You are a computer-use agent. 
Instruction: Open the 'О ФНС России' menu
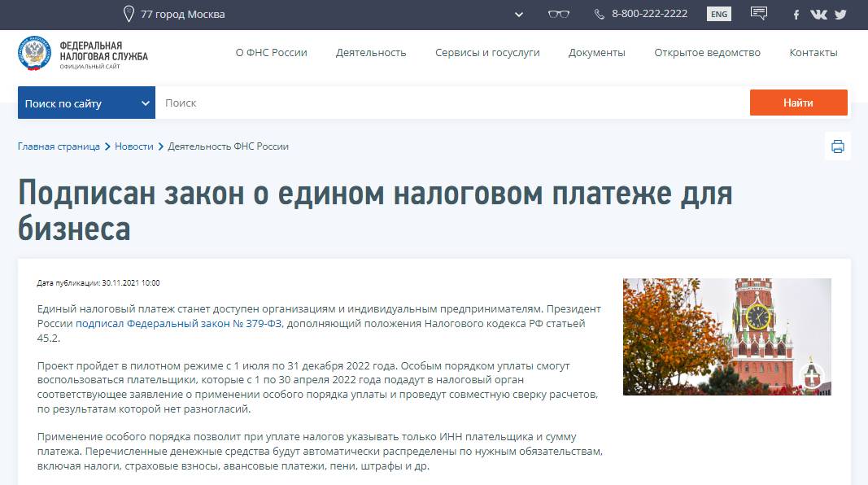coord(271,53)
